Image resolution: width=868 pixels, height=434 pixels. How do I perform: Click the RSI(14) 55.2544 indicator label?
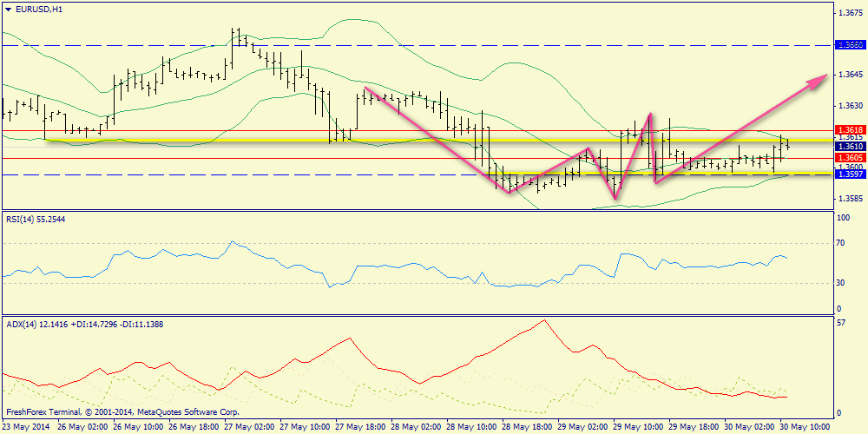[36, 219]
